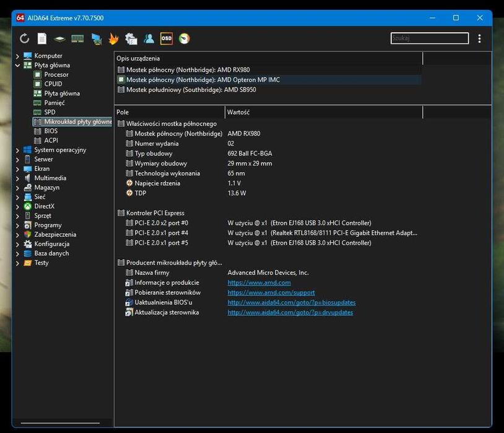This screenshot has height=433, width=504.
Task: Launch the system stability test flame icon
Action: point(113,38)
